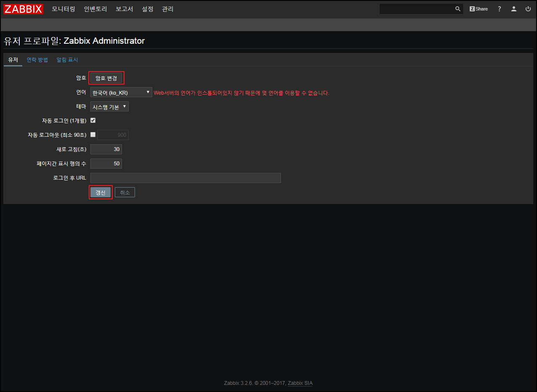This screenshot has width=537, height=392.
Task: Open the Zabbix SIA footer link
Action: (300, 383)
